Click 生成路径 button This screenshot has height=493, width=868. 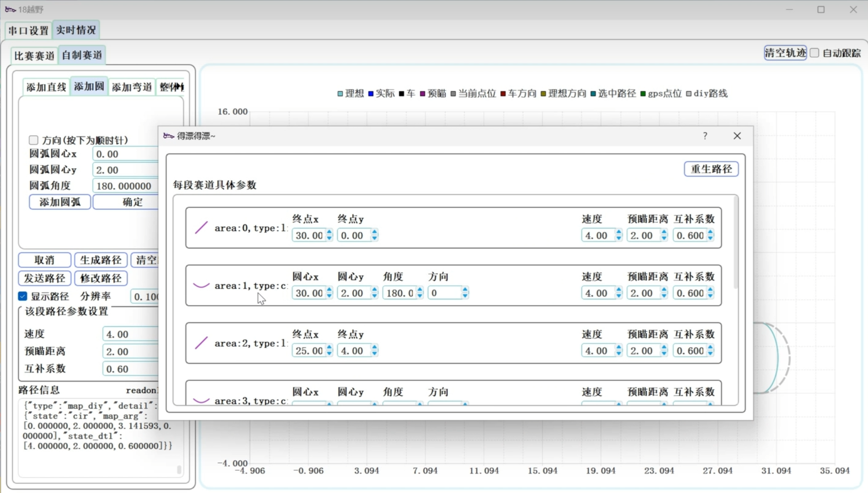click(x=101, y=260)
